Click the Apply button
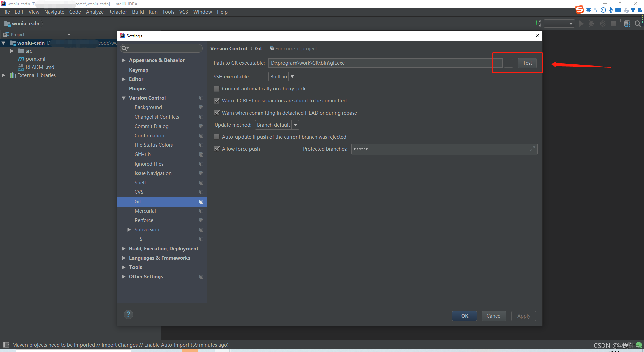The width and height of the screenshot is (644, 352). coord(524,316)
